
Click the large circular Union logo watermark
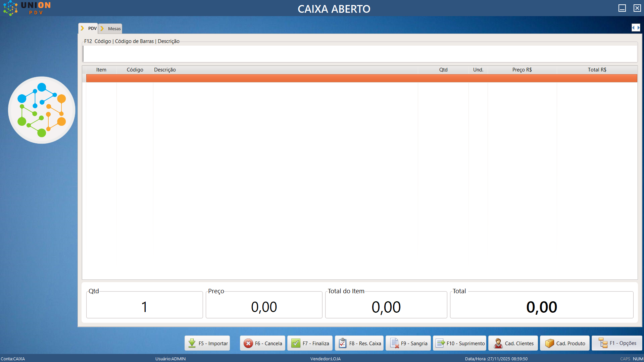coord(41,110)
